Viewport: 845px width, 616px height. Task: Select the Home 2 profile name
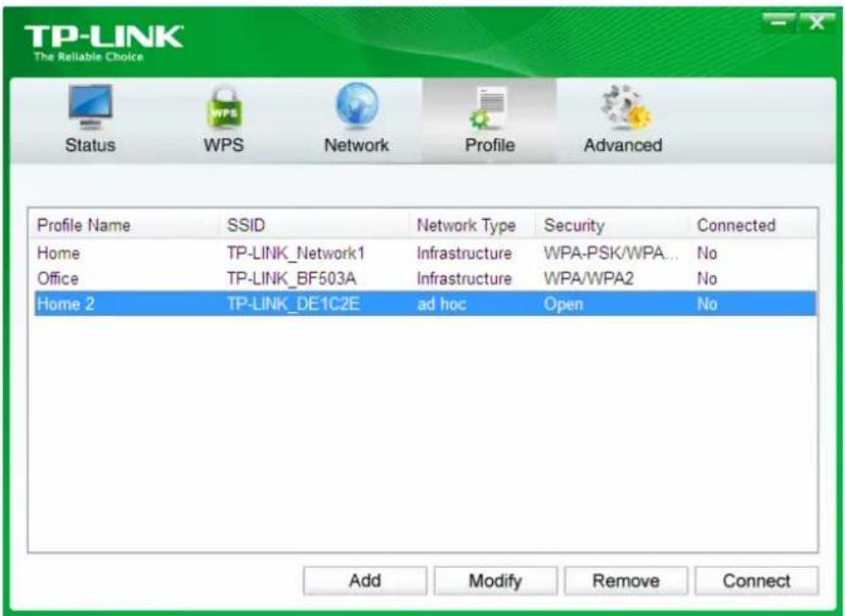pos(65,304)
